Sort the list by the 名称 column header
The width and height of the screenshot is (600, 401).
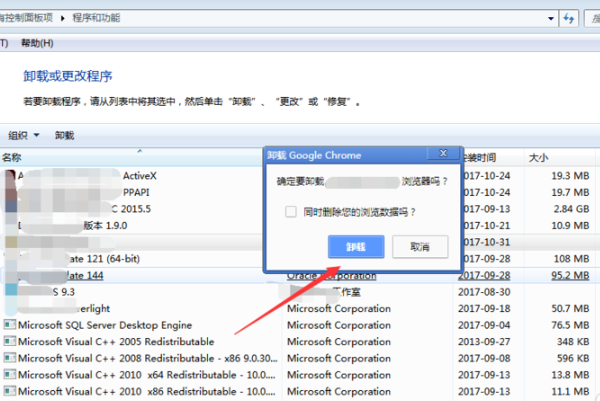pyautogui.click(x=11, y=157)
